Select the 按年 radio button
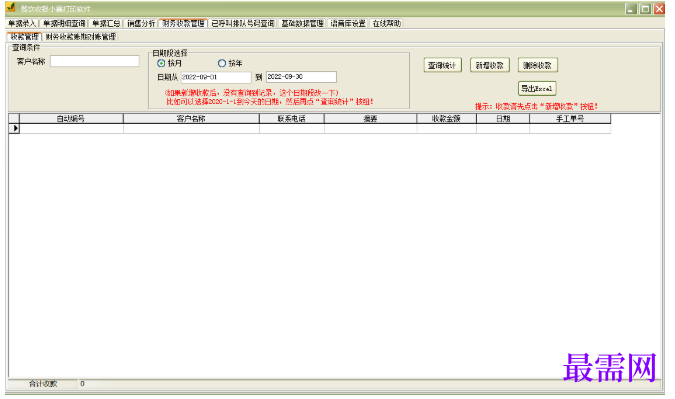 pos(222,63)
